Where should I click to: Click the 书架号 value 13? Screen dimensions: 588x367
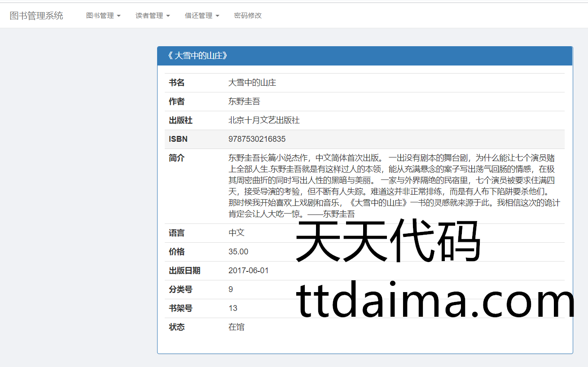coord(233,308)
